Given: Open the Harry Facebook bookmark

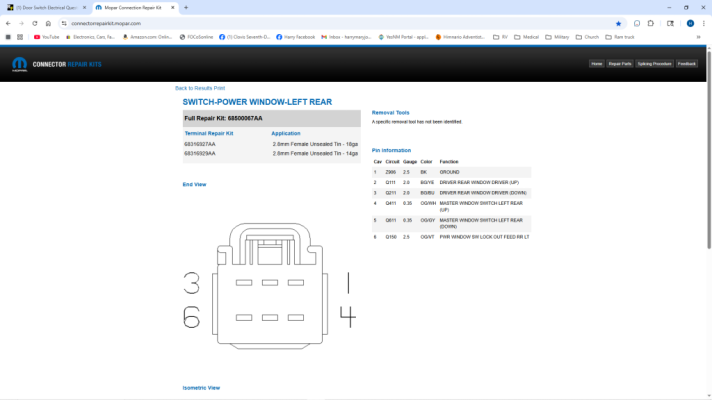Looking at the screenshot, I should point(296,37).
